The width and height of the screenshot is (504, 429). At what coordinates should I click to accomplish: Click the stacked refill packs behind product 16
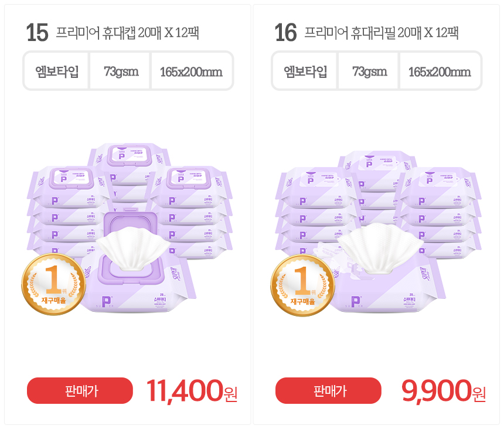pos(378,188)
